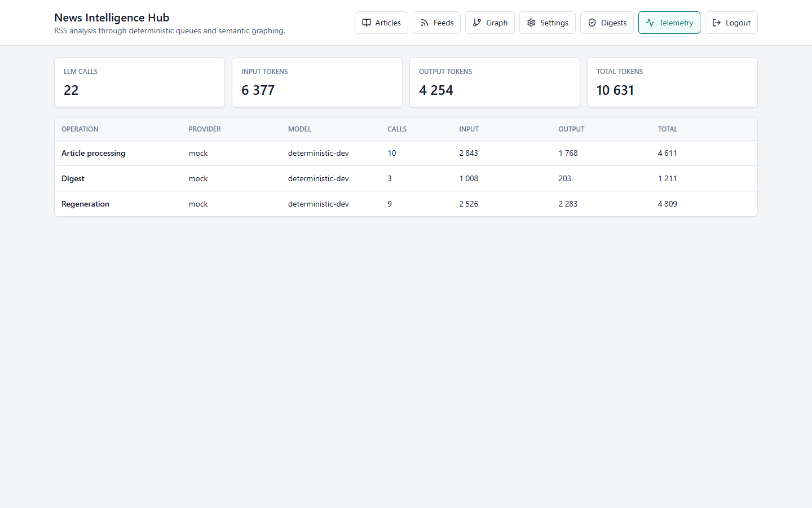Click the Calls column header
812x508 pixels.
tap(397, 129)
